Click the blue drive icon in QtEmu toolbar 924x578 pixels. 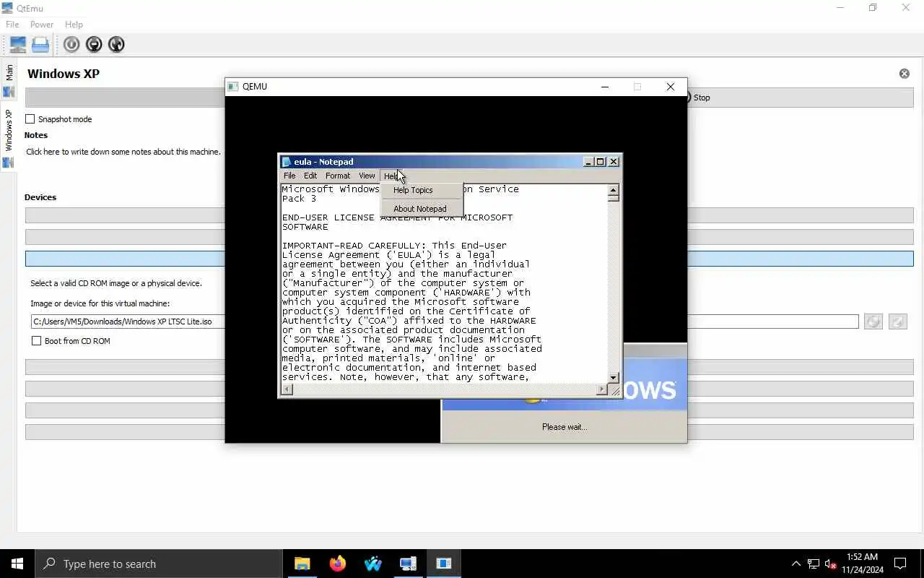40,45
